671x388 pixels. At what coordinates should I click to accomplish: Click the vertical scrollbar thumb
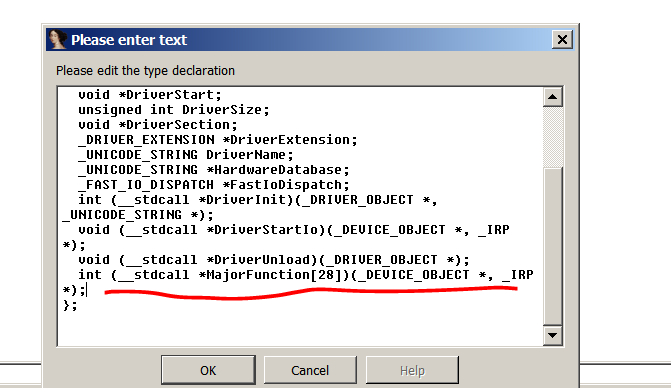point(552,246)
